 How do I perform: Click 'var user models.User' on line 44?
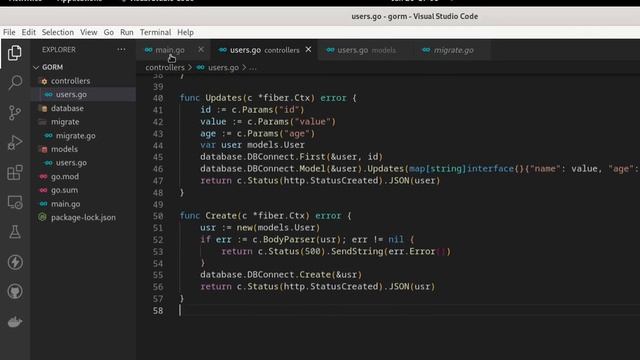252,145
